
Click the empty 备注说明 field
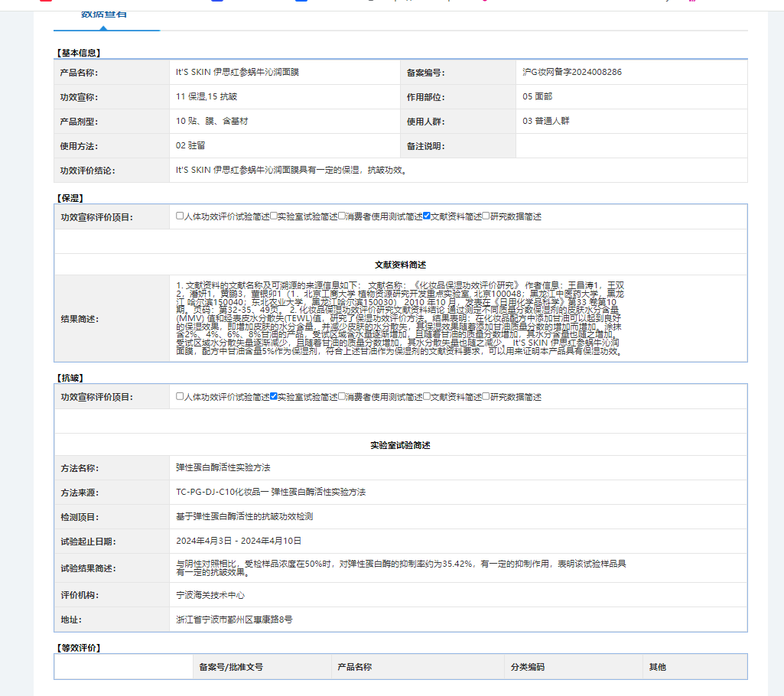(630, 145)
